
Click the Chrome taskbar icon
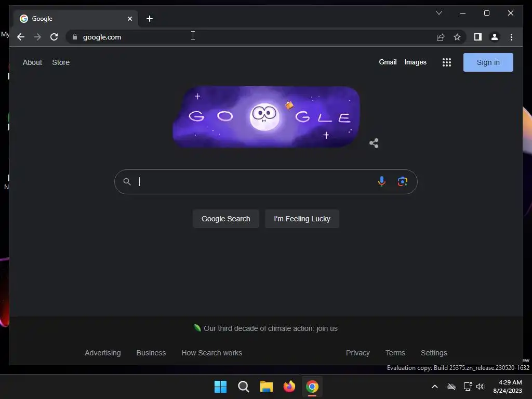pyautogui.click(x=312, y=387)
